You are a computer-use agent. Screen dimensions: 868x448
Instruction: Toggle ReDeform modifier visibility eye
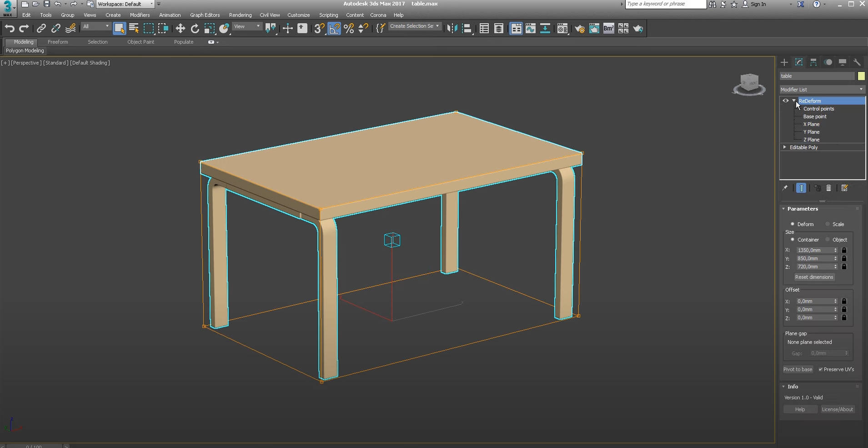(786, 101)
